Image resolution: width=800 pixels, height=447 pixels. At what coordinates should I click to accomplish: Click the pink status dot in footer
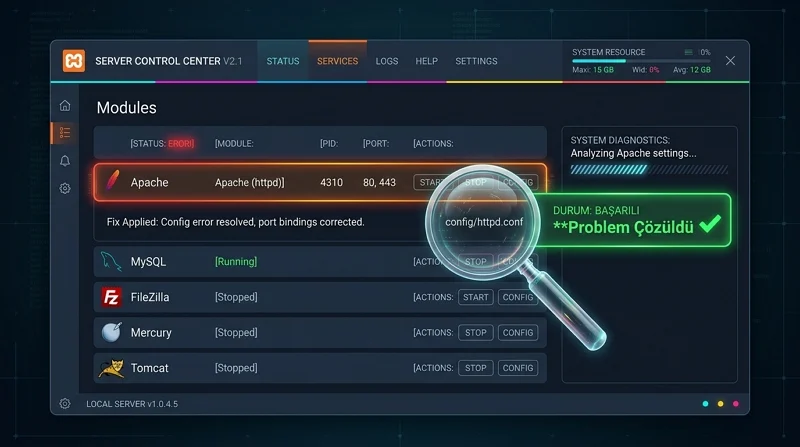point(736,404)
